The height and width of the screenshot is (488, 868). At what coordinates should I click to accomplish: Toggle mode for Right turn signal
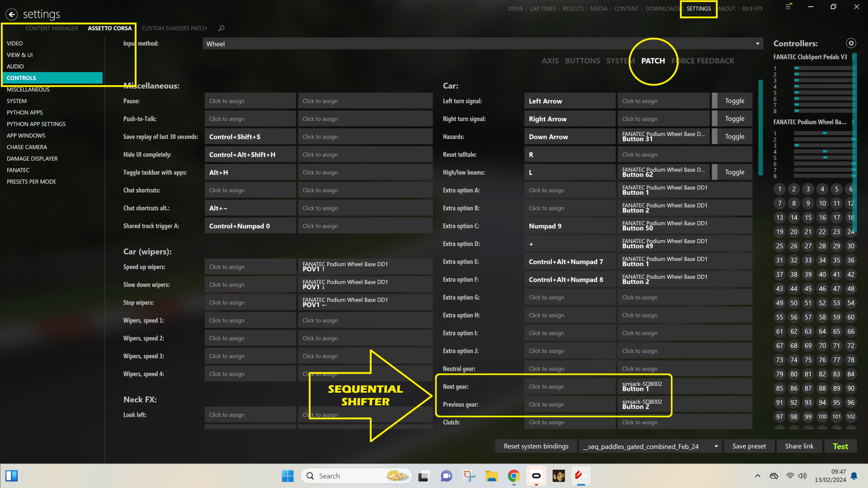[732, 119]
